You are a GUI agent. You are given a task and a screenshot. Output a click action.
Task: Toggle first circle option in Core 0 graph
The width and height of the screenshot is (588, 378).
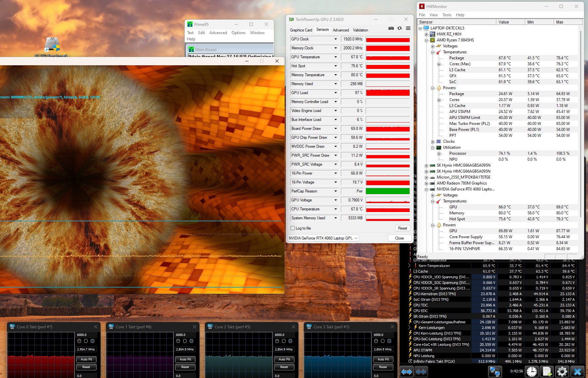(x=79, y=341)
